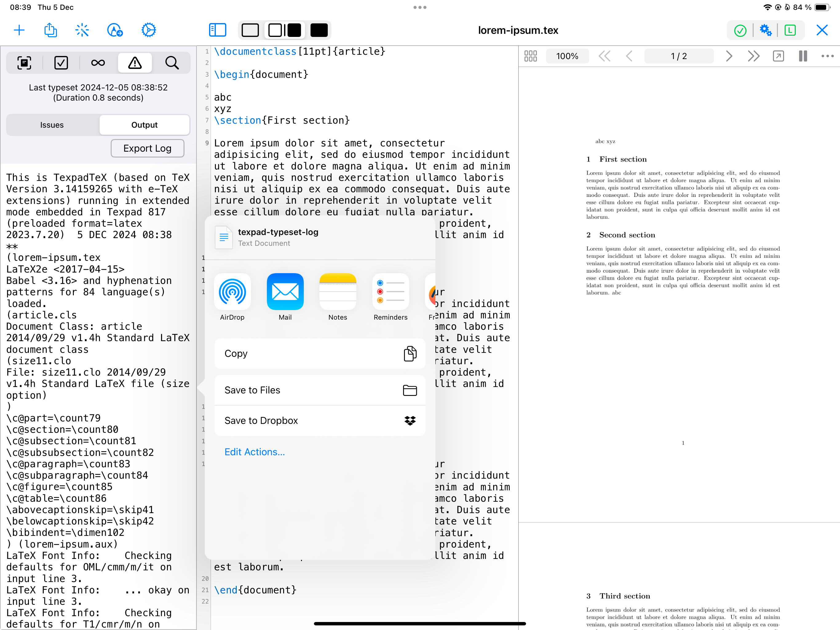This screenshot has height=630, width=840.
Task: Toggle the sidebar visibility button
Action: click(217, 30)
